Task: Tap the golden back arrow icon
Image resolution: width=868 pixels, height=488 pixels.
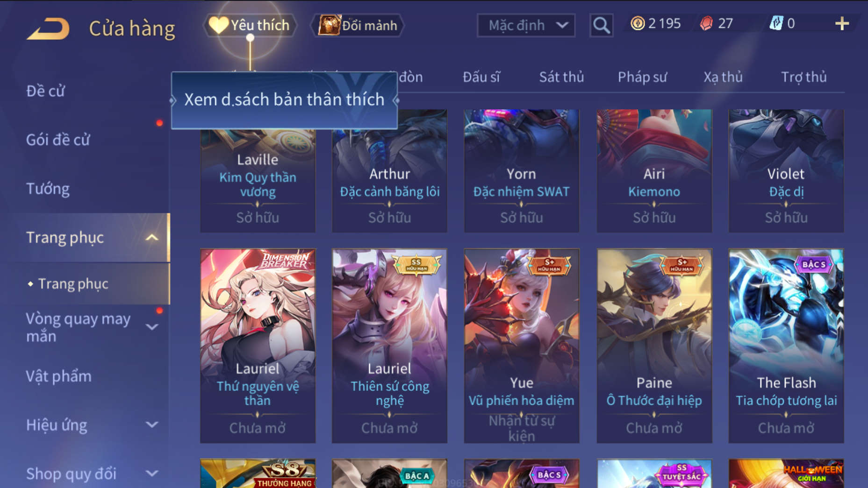Action: tap(48, 28)
